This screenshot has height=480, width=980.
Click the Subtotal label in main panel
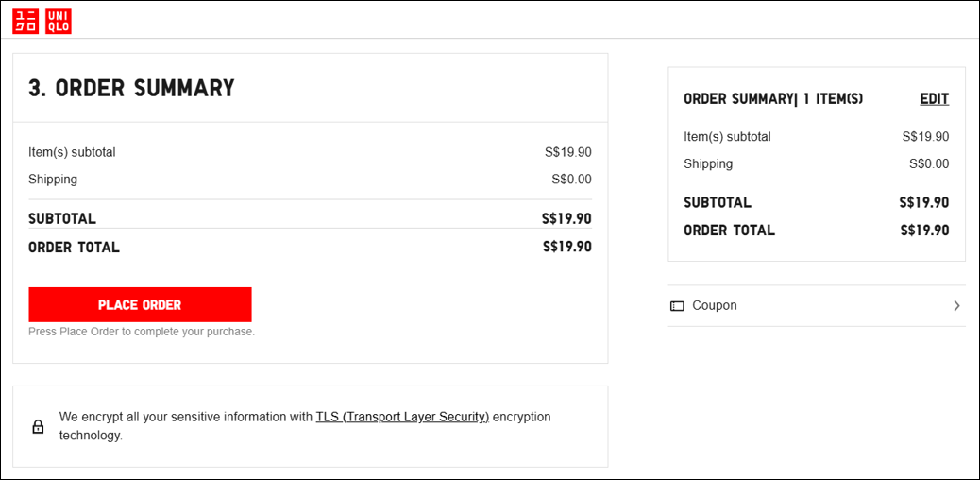click(x=62, y=219)
